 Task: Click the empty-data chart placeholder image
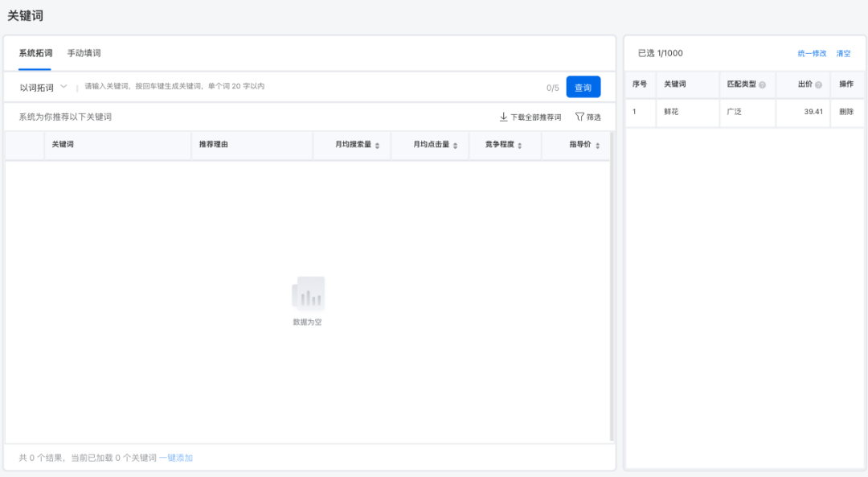coord(308,294)
